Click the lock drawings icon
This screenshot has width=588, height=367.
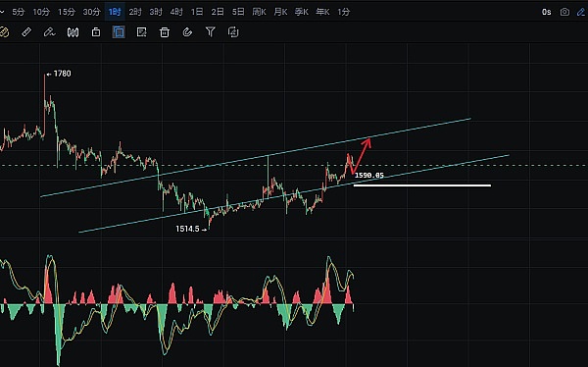click(x=96, y=32)
